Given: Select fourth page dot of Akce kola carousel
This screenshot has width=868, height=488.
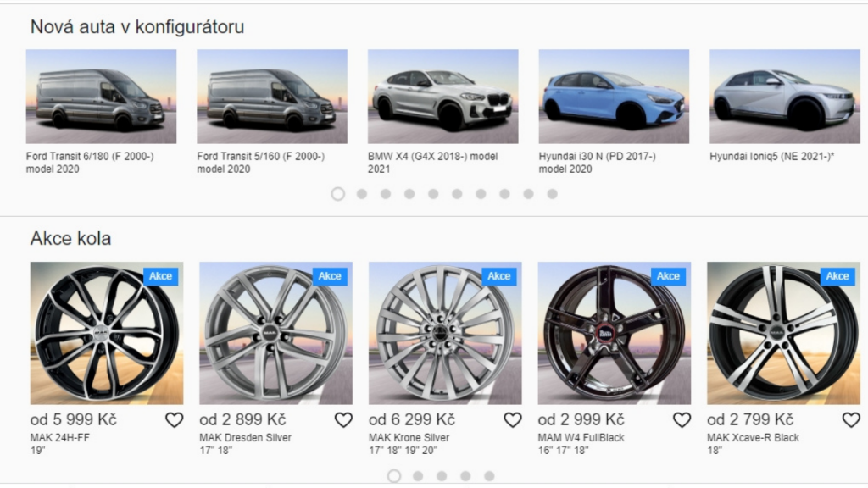Looking at the screenshot, I should click(465, 476).
